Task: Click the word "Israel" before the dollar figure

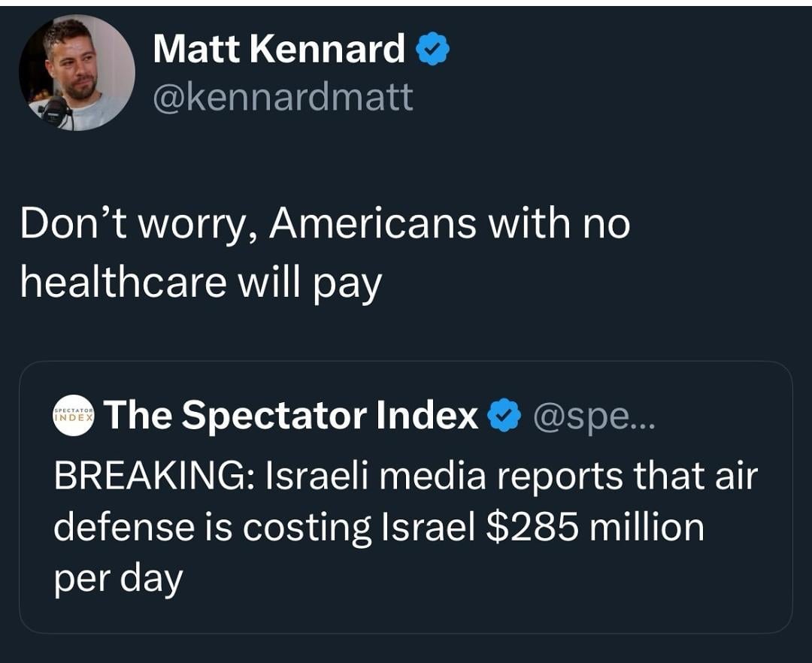Action: 429,528
